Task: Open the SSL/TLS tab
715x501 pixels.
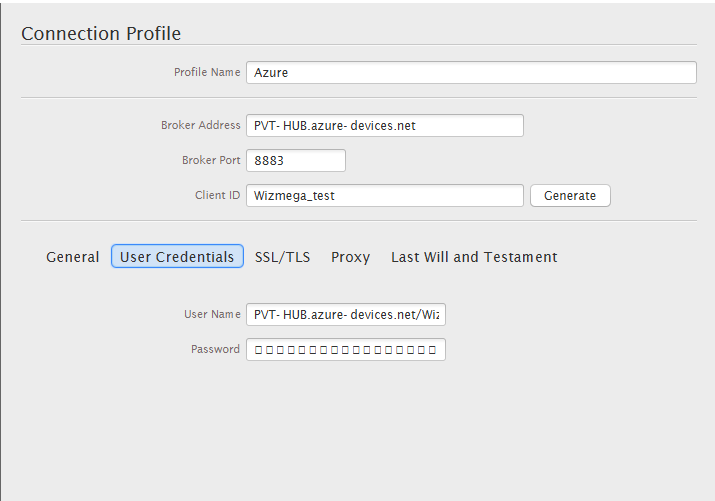Action: [x=282, y=257]
